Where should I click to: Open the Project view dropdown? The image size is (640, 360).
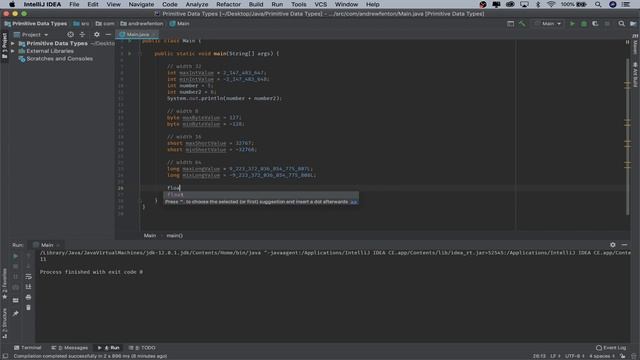click(x=31, y=35)
